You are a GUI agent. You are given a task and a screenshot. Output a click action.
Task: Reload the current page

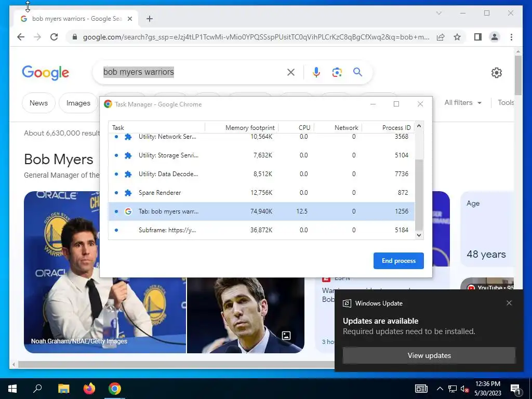[54, 37]
